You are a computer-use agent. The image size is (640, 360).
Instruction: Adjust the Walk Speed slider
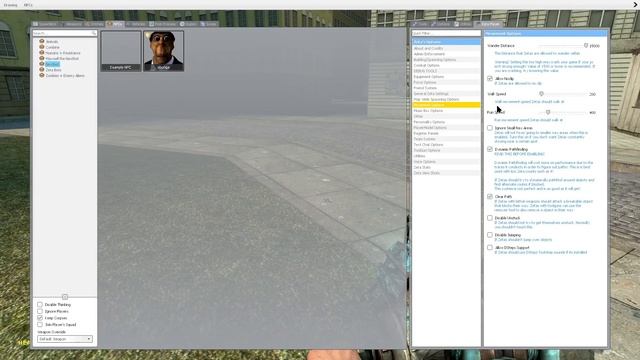click(x=542, y=94)
